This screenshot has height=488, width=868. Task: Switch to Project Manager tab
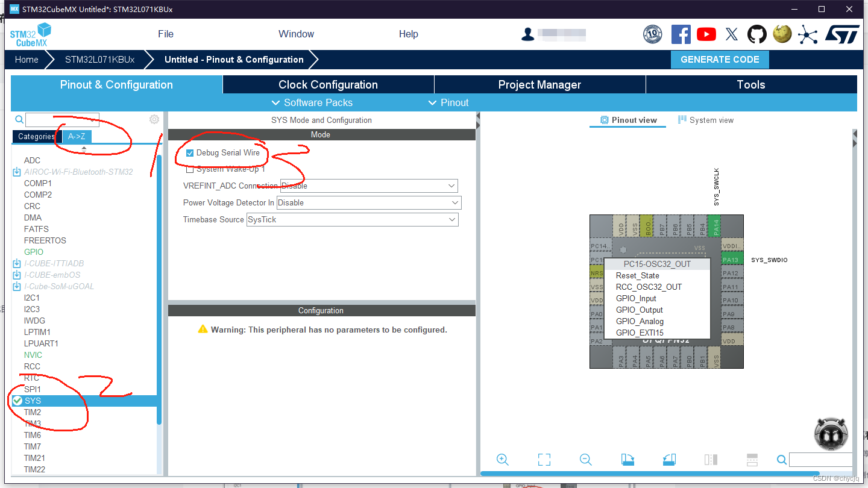click(x=539, y=84)
